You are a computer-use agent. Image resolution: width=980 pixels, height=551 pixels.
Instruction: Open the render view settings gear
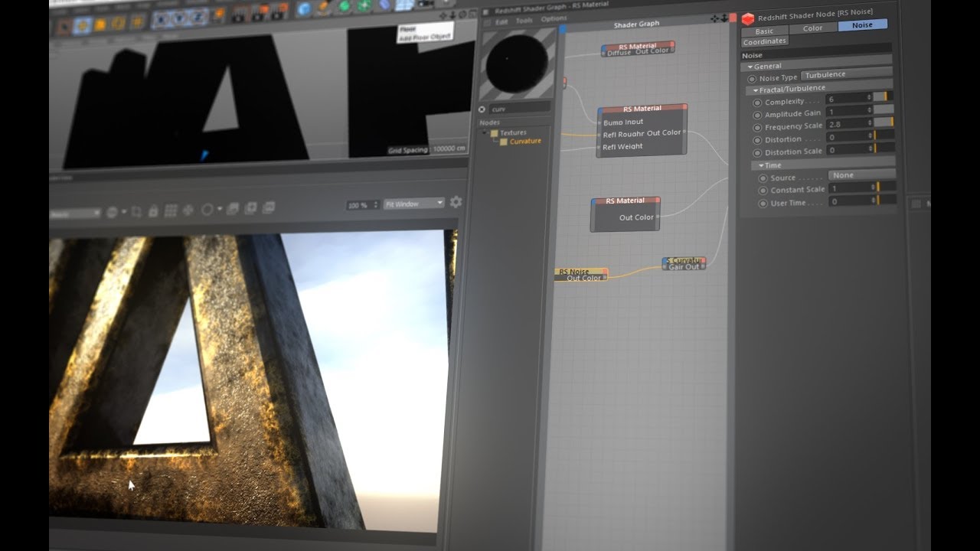coord(456,202)
